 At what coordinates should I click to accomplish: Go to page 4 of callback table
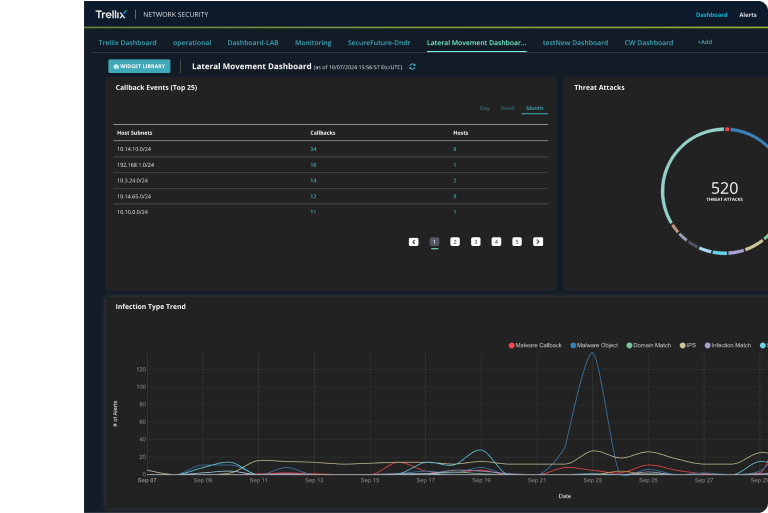[496, 242]
